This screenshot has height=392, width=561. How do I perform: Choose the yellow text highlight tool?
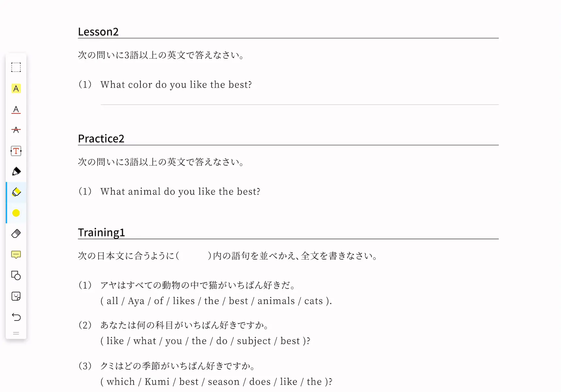(x=16, y=89)
